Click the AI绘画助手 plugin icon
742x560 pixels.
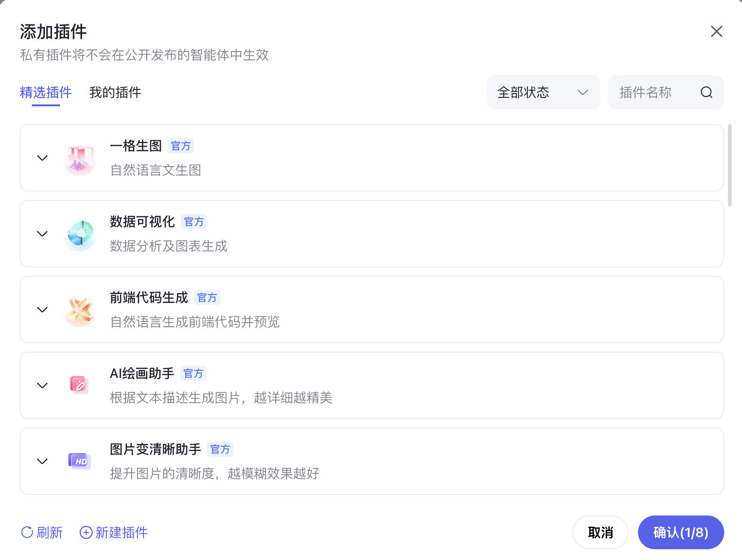tap(79, 385)
